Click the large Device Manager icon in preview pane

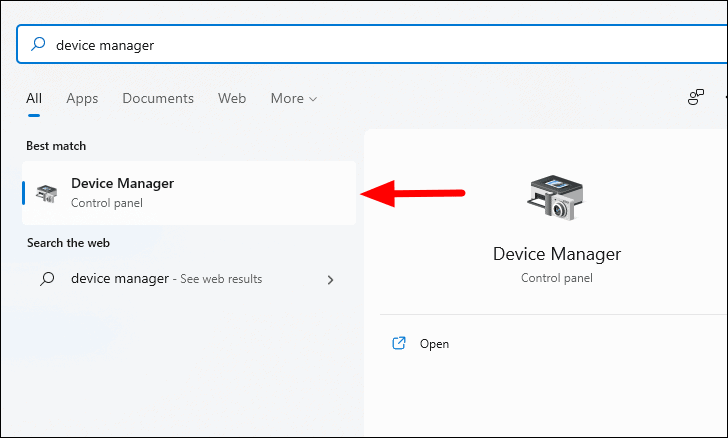click(556, 197)
